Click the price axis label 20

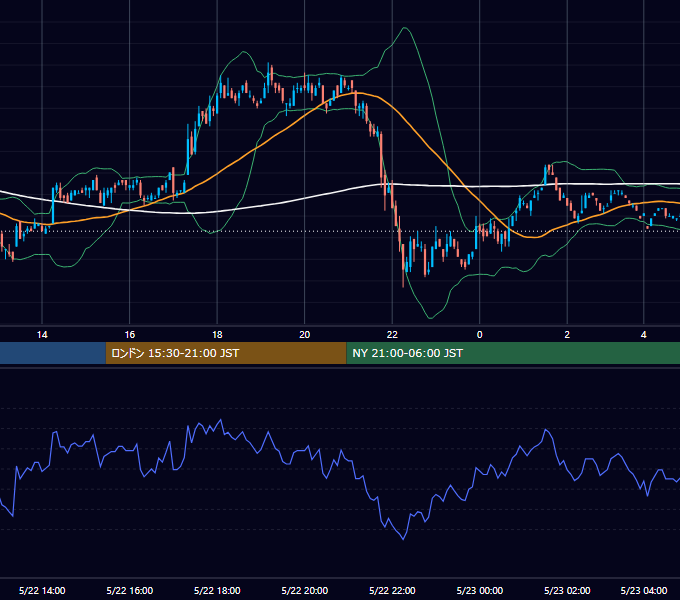tap(305, 335)
